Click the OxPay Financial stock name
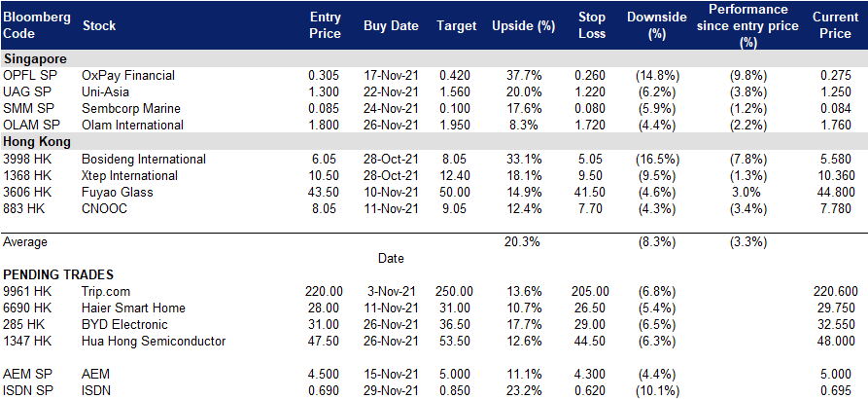The width and height of the screenshot is (868, 399). pos(128,75)
